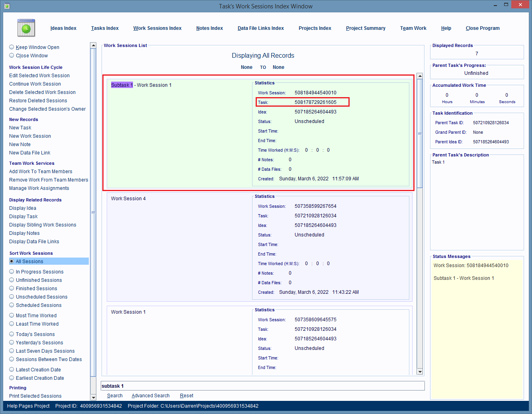Click Delete Selected Work Session link

[x=42, y=92]
